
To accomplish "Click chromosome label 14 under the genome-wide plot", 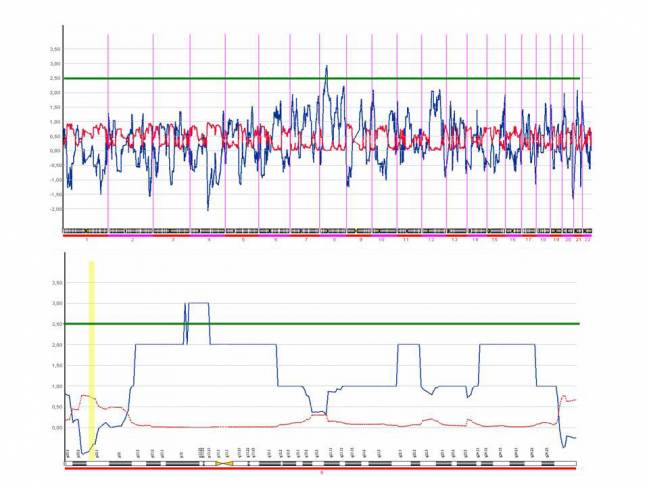I will (x=476, y=240).
